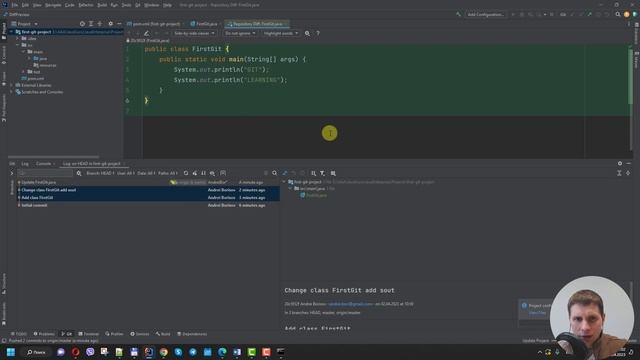Open diff help question mark icon
The width and height of the screenshot is (640, 360).
tap(318, 33)
